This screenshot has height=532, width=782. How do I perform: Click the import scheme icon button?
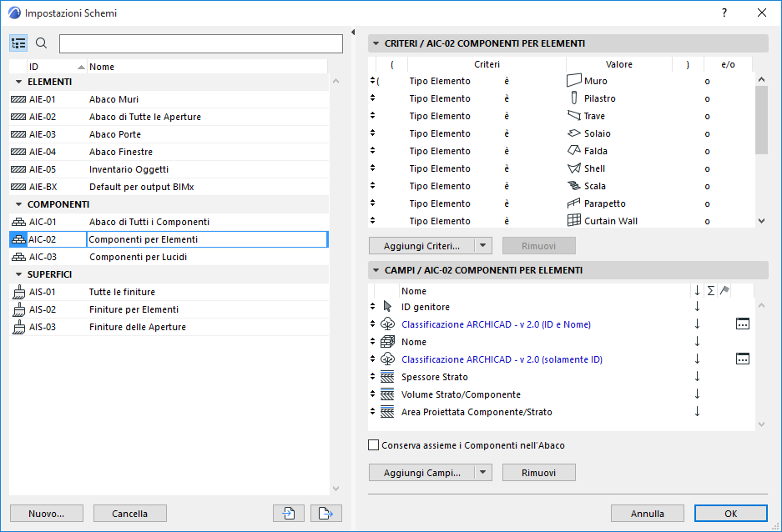click(289, 513)
